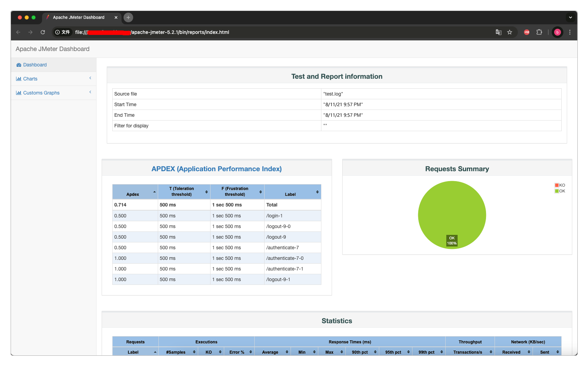Open the tab search dropdown arrow
Viewport: 588px width, 366px height.
click(571, 17)
